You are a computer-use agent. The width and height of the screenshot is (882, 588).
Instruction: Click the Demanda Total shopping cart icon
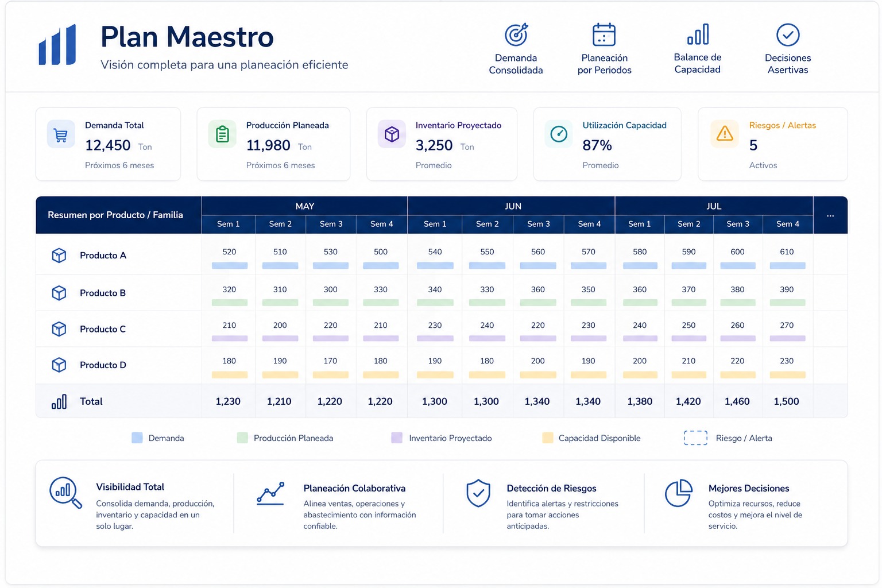click(61, 135)
